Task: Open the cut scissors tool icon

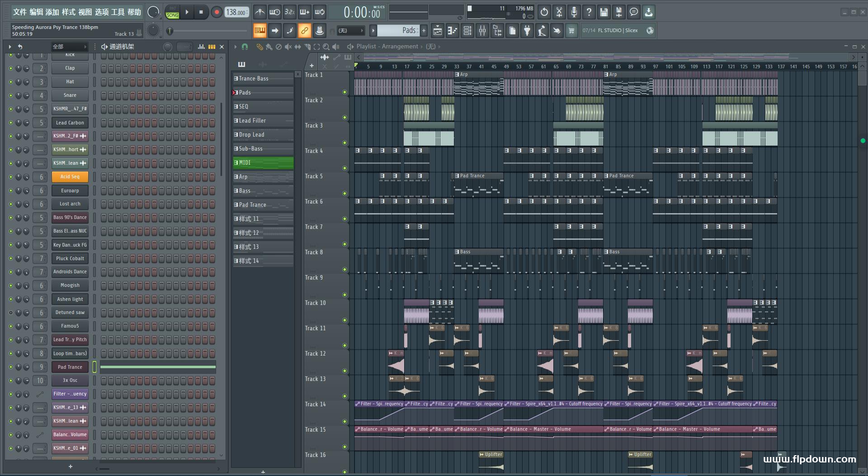Action: (x=559, y=12)
